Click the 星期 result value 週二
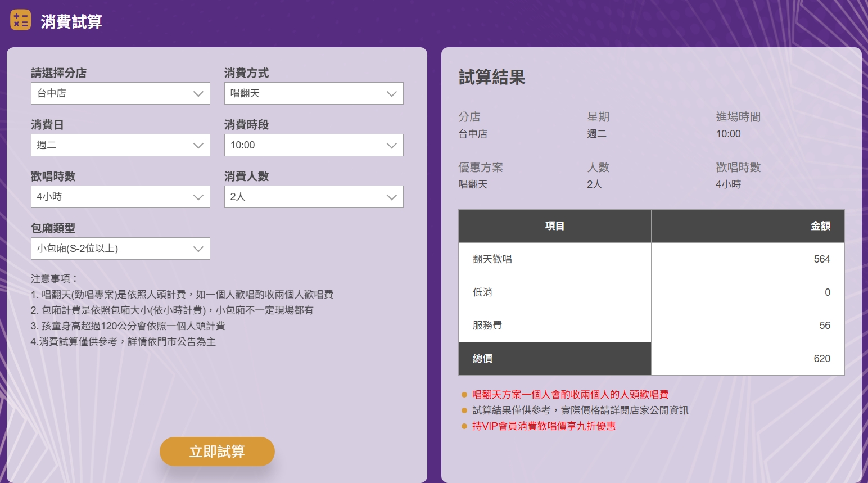This screenshot has height=483, width=868. 597,134
